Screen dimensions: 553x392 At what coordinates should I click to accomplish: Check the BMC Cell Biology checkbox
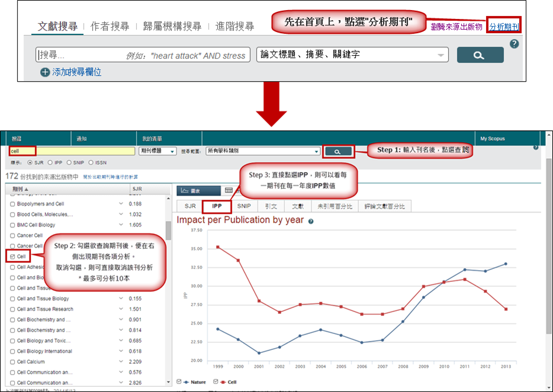pos(12,225)
